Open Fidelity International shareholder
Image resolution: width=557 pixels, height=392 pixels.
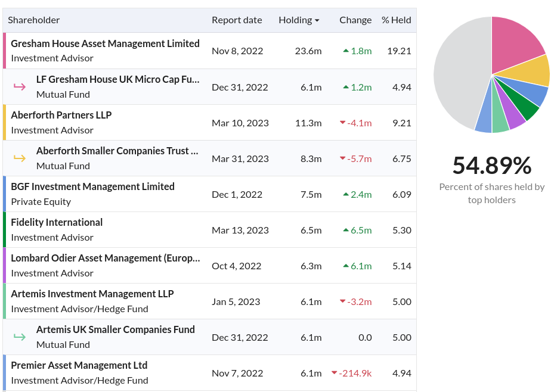point(57,222)
